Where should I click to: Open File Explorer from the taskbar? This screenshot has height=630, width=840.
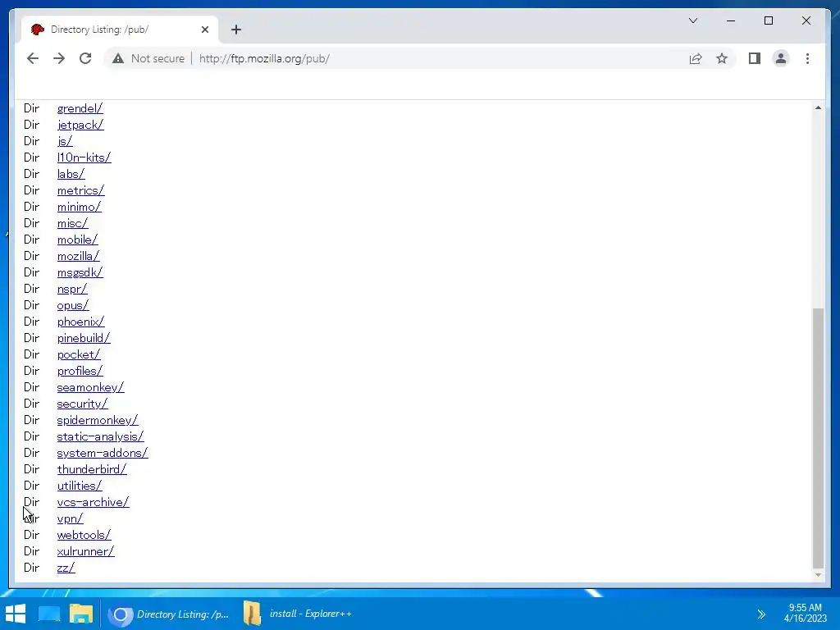coord(81,614)
